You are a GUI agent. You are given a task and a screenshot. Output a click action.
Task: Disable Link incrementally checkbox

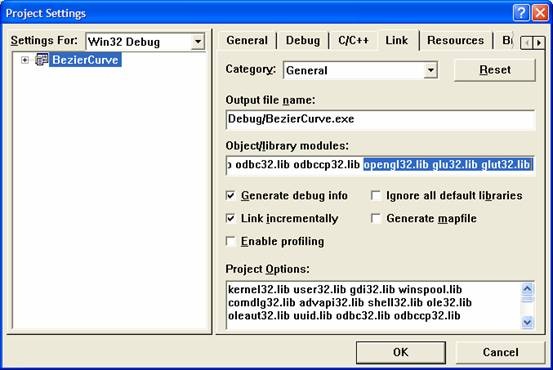coord(230,218)
